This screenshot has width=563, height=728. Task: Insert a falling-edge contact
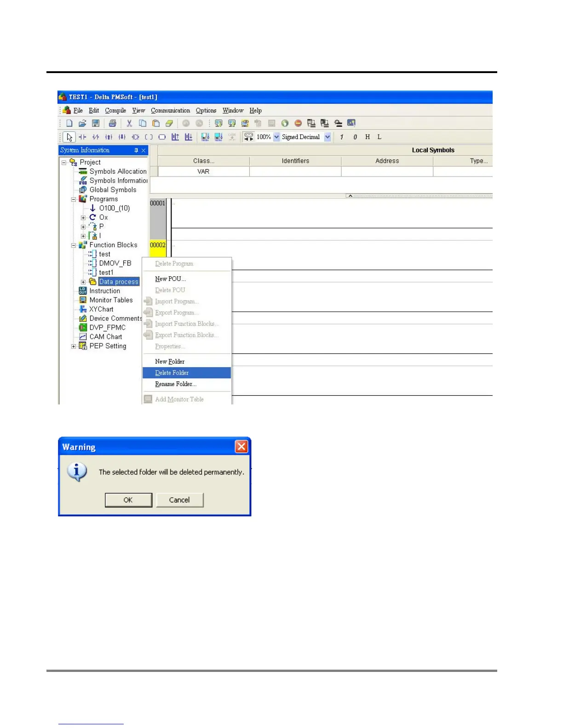tap(122, 137)
